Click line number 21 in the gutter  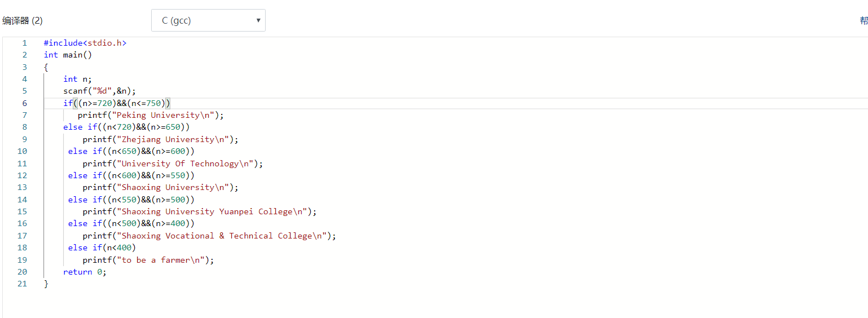tap(22, 284)
